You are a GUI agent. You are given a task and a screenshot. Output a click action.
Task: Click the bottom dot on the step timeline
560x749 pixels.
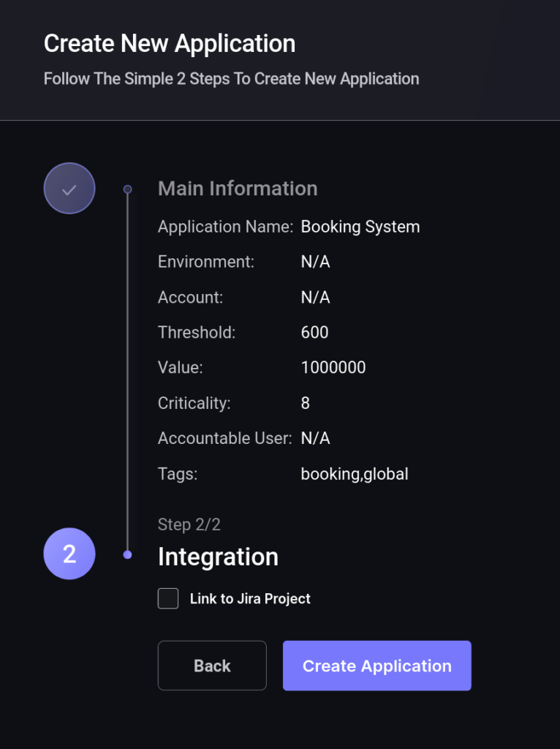coord(127,554)
